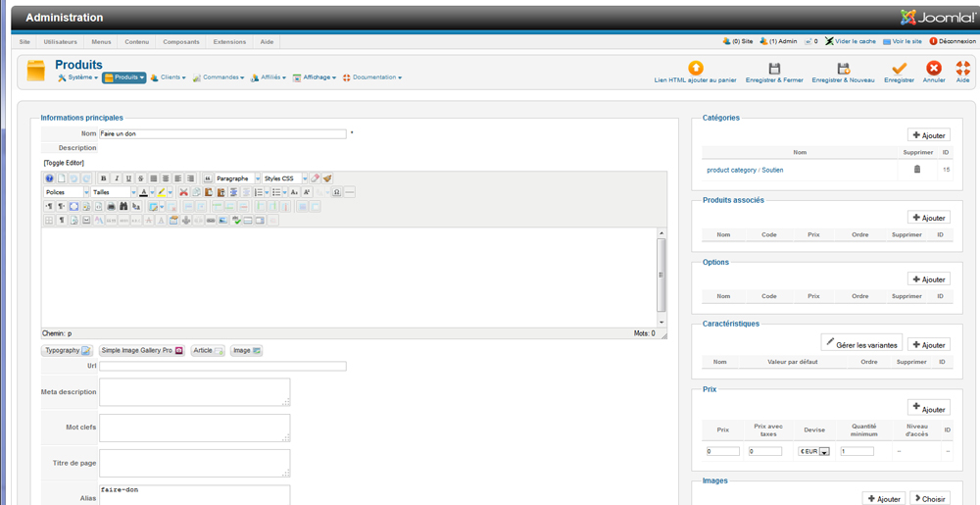The width and height of the screenshot is (980, 505).
Task: Open find with the binoculars icon
Action: [123, 206]
